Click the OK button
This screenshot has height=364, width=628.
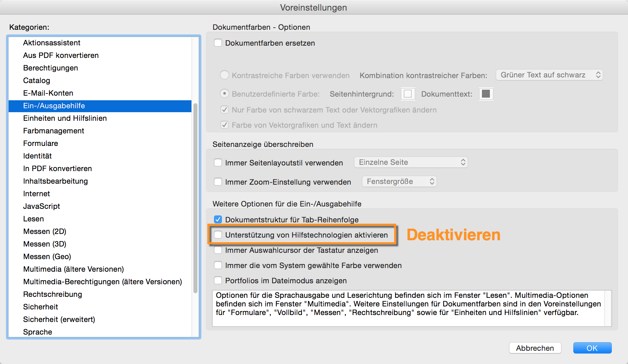[x=592, y=348]
